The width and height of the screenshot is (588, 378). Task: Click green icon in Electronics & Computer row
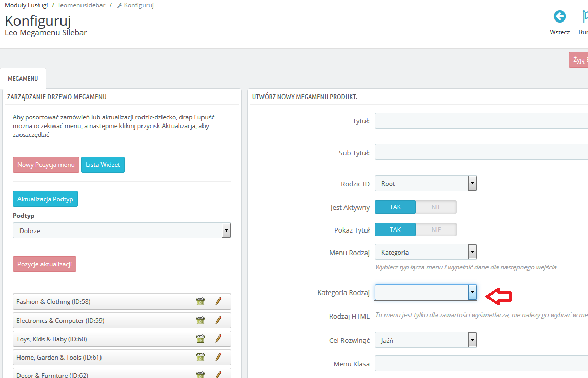[x=200, y=320]
